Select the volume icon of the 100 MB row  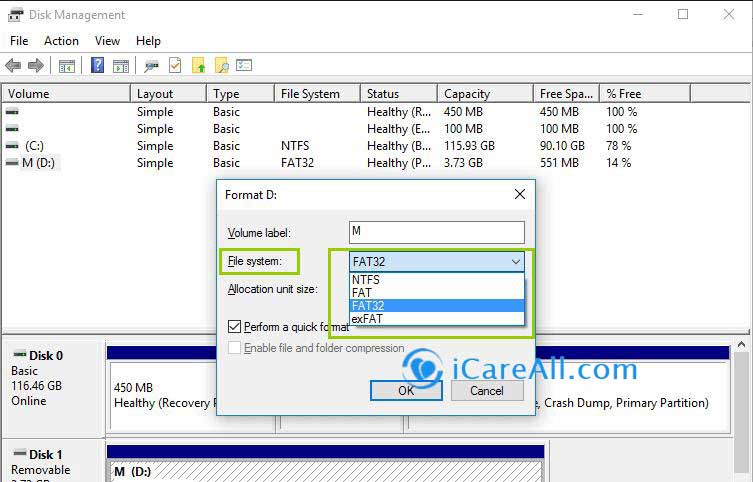[x=12, y=128]
